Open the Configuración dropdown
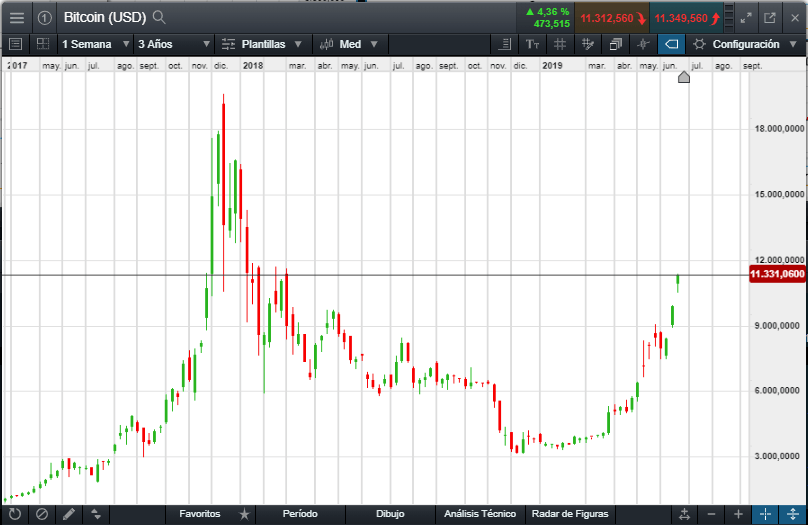 pyautogui.click(x=745, y=44)
